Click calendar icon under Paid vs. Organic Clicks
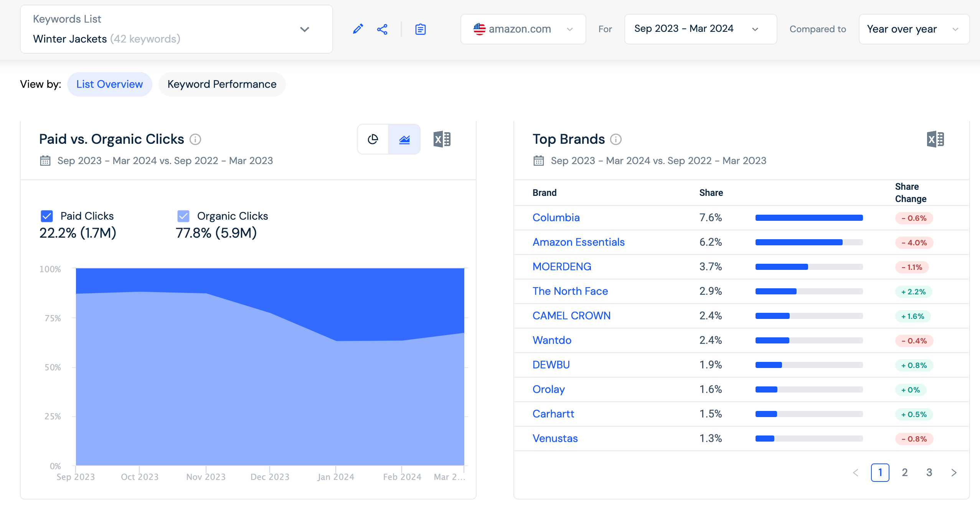This screenshot has width=980, height=506. pyautogui.click(x=45, y=161)
